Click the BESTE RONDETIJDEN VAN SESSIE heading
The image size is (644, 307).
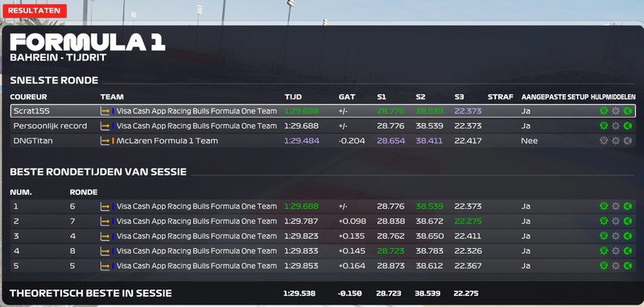[98, 172]
